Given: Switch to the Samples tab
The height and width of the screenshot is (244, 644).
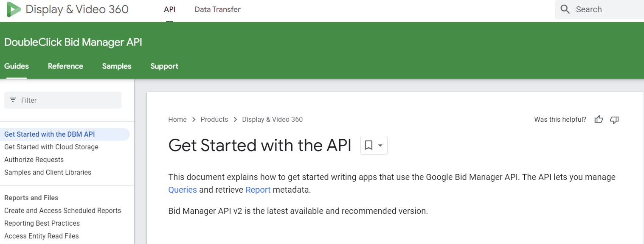Looking at the screenshot, I should pyautogui.click(x=117, y=66).
